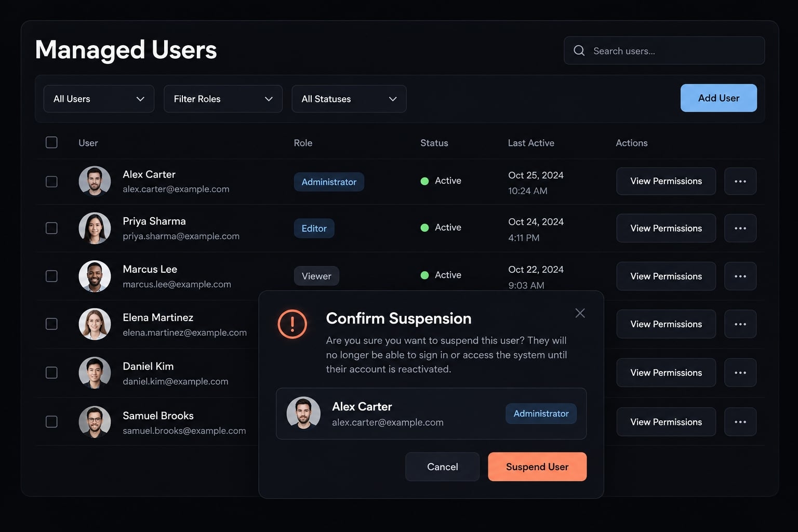This screenshot has width=798, height=532.
Task: Click Elena Martinez's avatar photo
Action: tap(95, 324)
